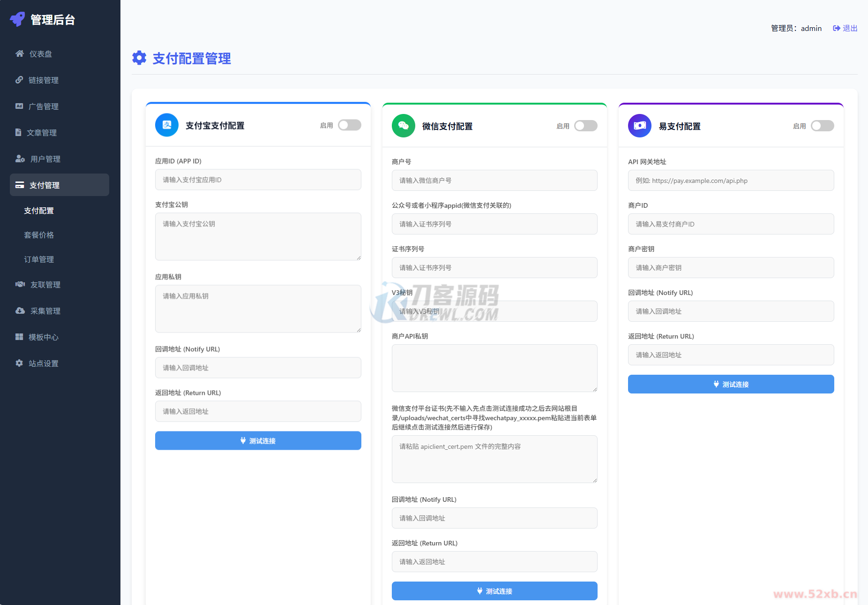Click the Alipay logo icon
The height and width of the screenshot is (605, 868).
coord(167,125)
